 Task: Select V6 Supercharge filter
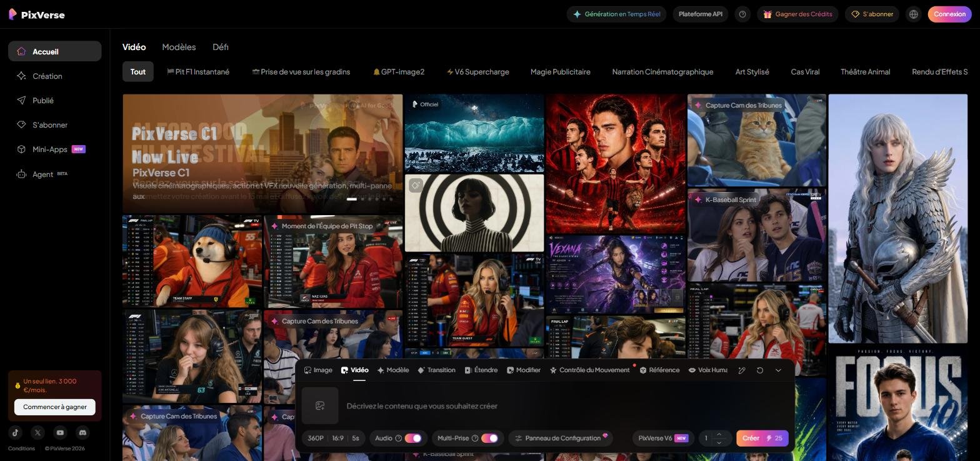(x=477, y=72)
